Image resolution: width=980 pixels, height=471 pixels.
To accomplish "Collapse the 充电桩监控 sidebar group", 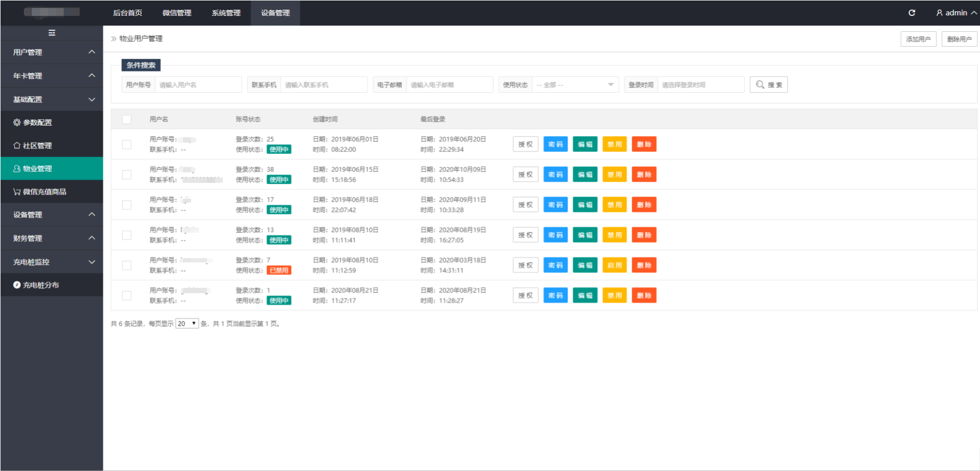I will point(51,261).
